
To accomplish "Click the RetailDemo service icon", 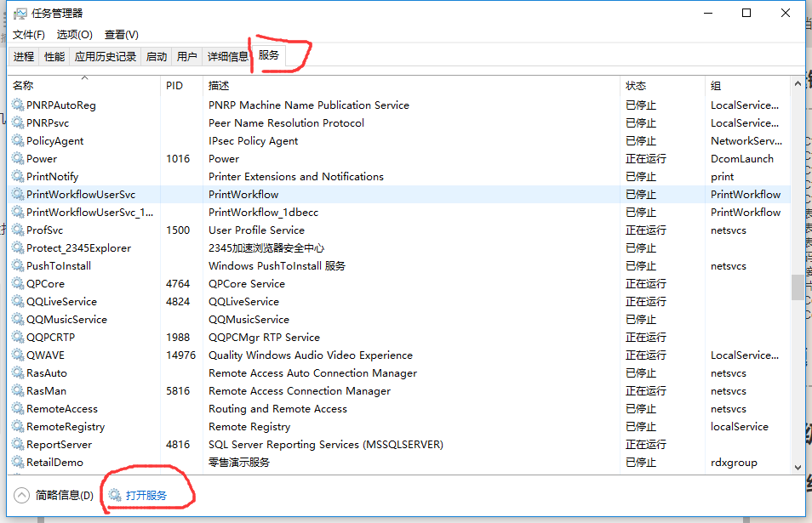I will pyautogui.click(x=19, y=462).
